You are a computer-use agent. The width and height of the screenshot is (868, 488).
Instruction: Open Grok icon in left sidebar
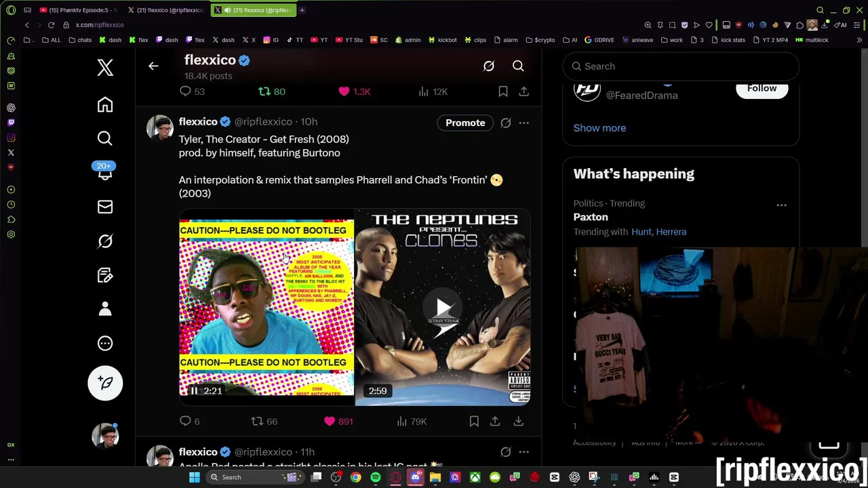point(105,241)
